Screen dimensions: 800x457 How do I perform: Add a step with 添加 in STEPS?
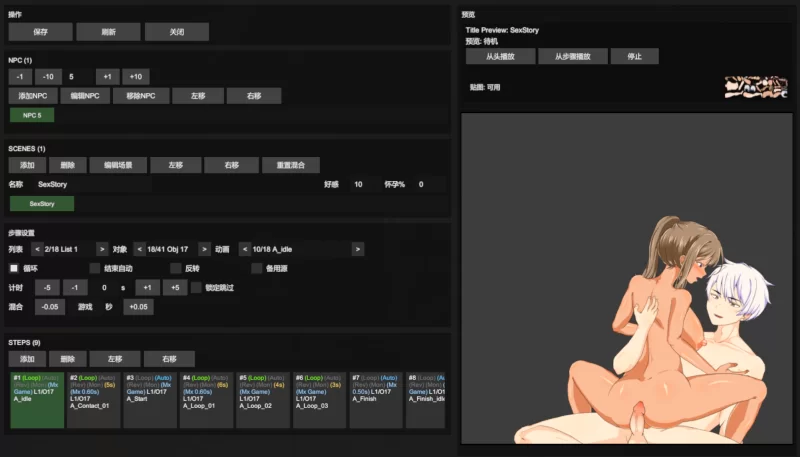27,359
